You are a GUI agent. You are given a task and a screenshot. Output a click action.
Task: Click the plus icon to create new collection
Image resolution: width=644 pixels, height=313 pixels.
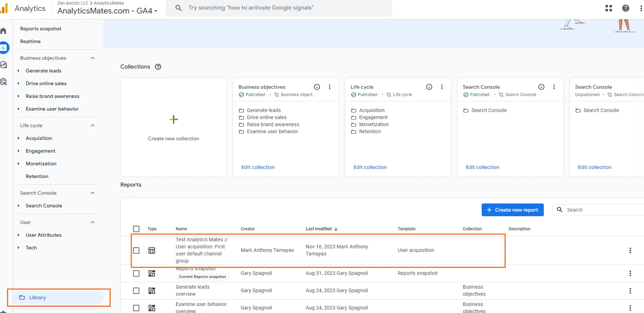tap(174, 119)
